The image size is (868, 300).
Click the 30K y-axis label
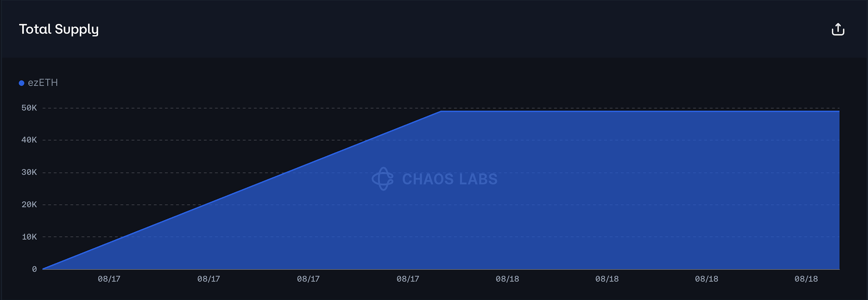29,172
